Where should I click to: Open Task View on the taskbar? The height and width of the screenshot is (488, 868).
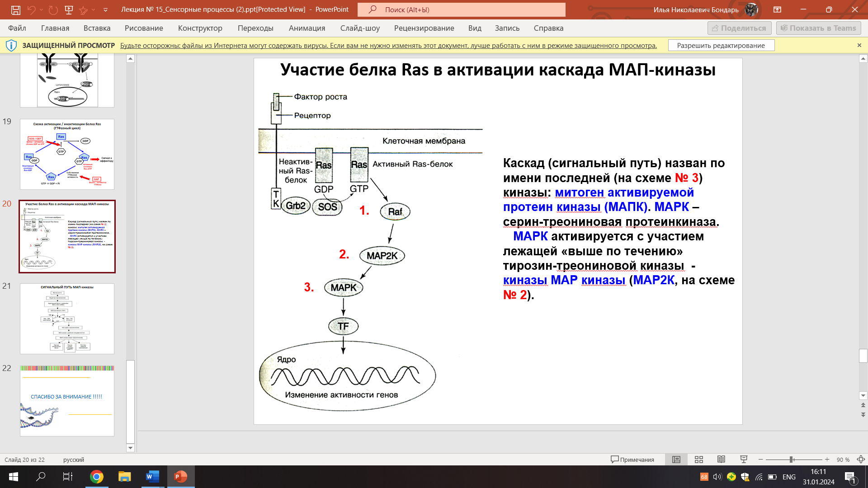pos(68,477)
